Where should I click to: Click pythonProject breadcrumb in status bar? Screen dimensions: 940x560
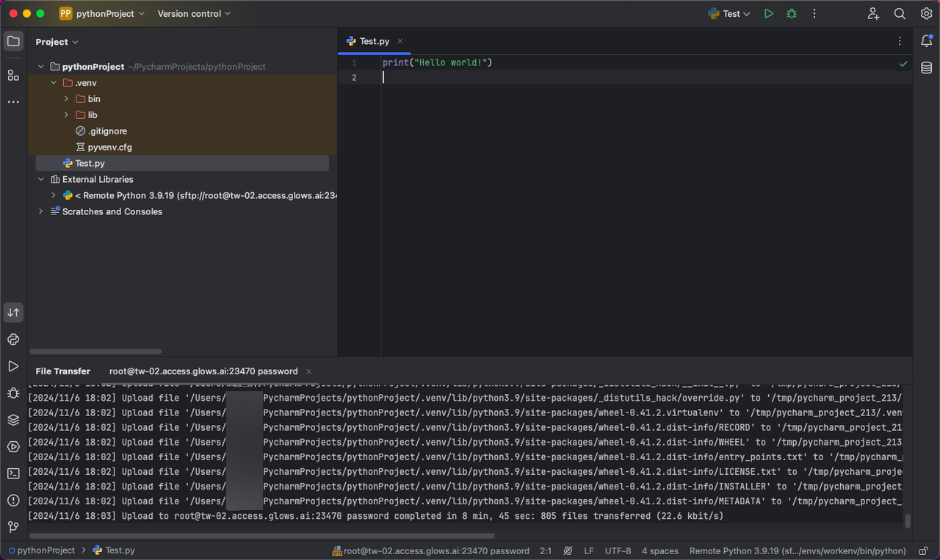(x=42, y=550)
